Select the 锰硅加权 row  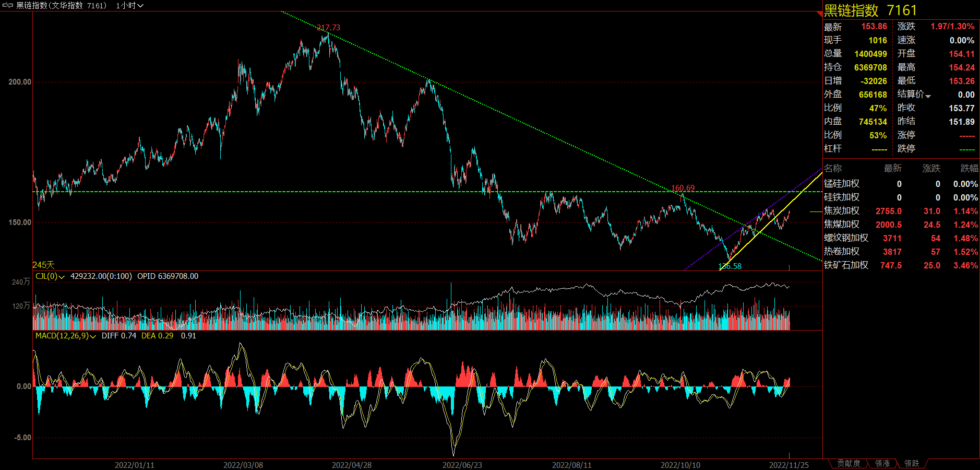(x=901, y=184)
